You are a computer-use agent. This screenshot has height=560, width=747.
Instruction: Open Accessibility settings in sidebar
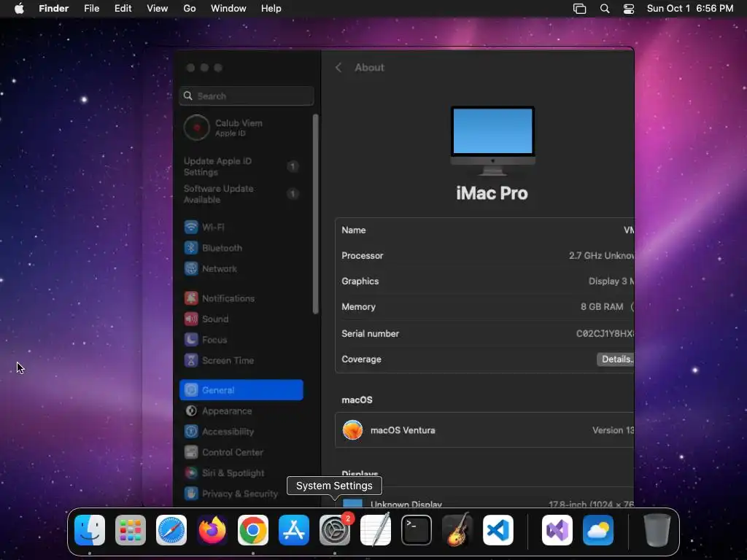[241, 432]
